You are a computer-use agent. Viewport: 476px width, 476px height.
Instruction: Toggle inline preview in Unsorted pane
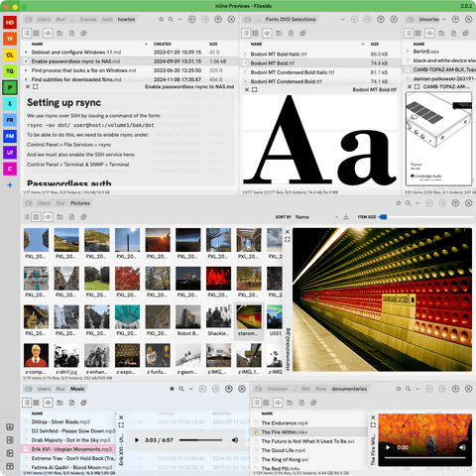point(429,33)
